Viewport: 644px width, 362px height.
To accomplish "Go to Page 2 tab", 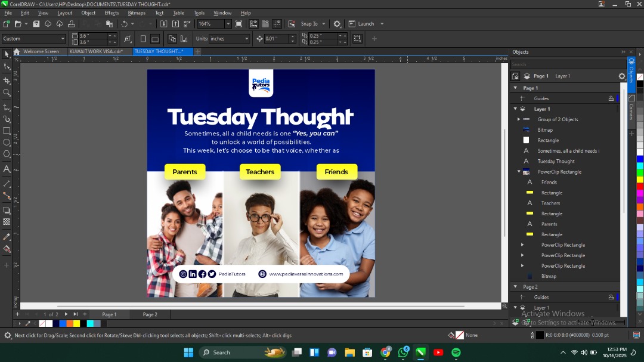I will (x=150, y=314).
